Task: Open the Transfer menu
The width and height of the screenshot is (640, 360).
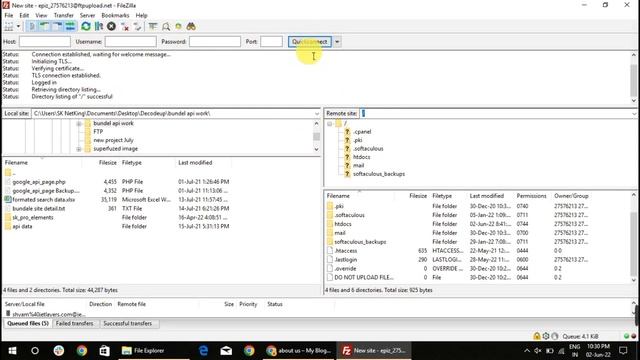Action: pyautogui.click(x=64, y=15)
